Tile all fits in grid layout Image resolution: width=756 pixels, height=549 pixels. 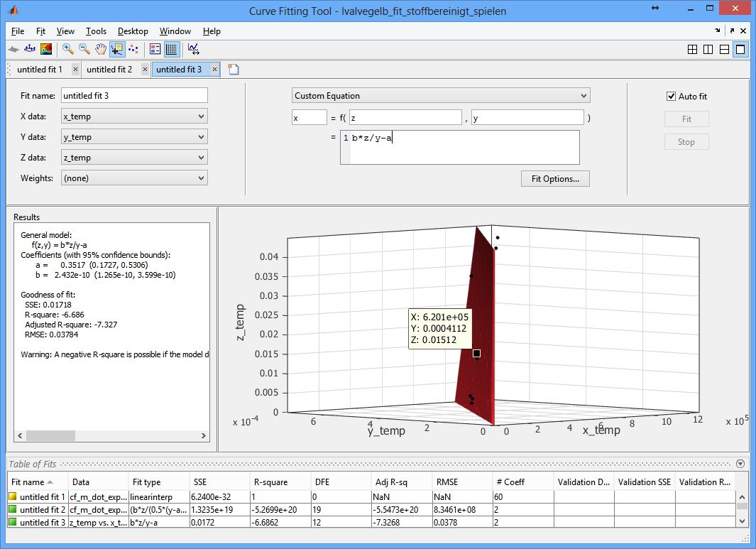coord(693,49)
